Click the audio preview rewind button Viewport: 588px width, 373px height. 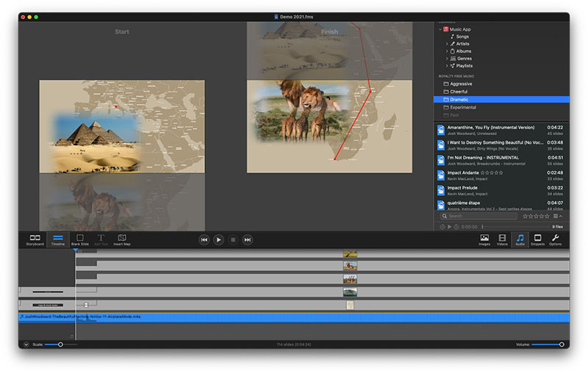[442, 227]
